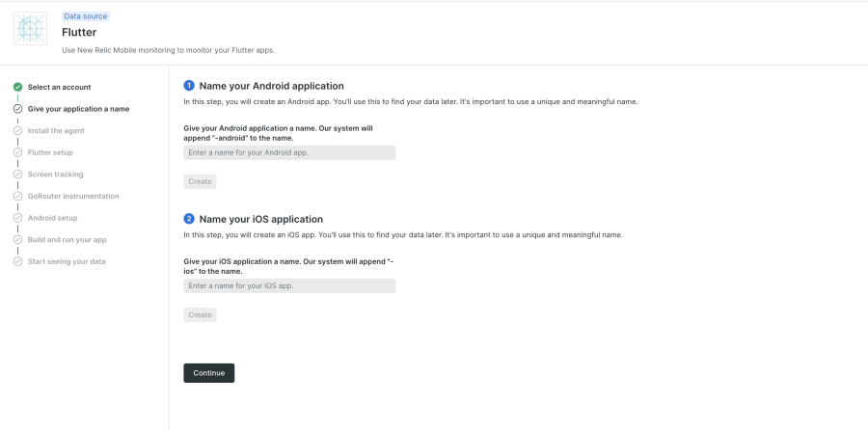Viewport: 868px width, 430px height.
Task: Click the Data source tag
Action: click(x=86, y=16)
